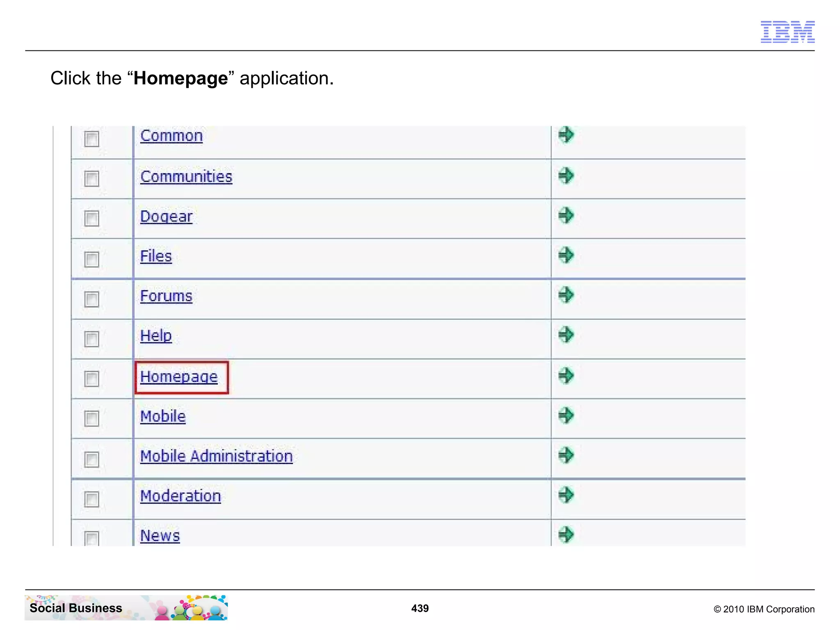
Task: Click the News link
Action: click(x=160, y=536)
